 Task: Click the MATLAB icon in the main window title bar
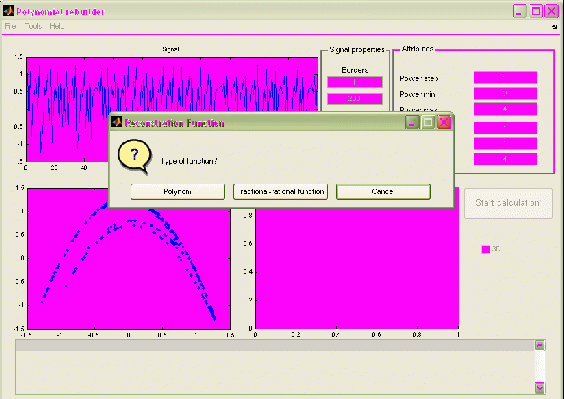(8, 11)
